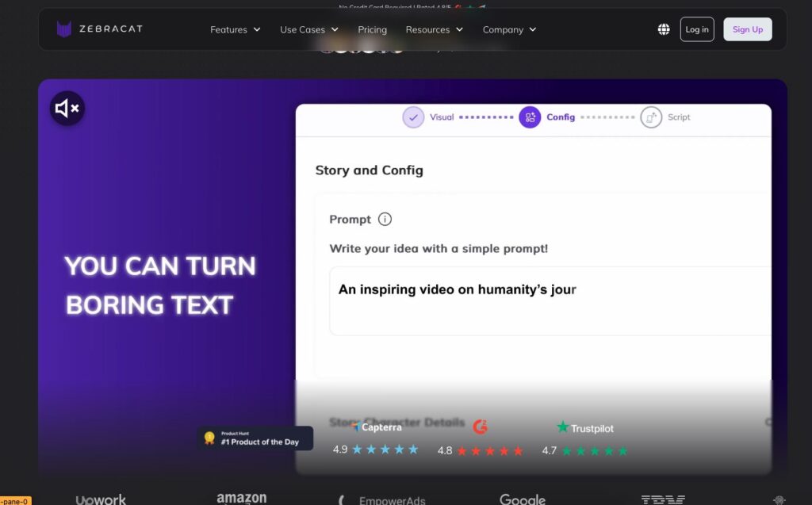Click the Capterra 4.9 star rating
The image size is (812, 505).
click(x=375, y=449)
